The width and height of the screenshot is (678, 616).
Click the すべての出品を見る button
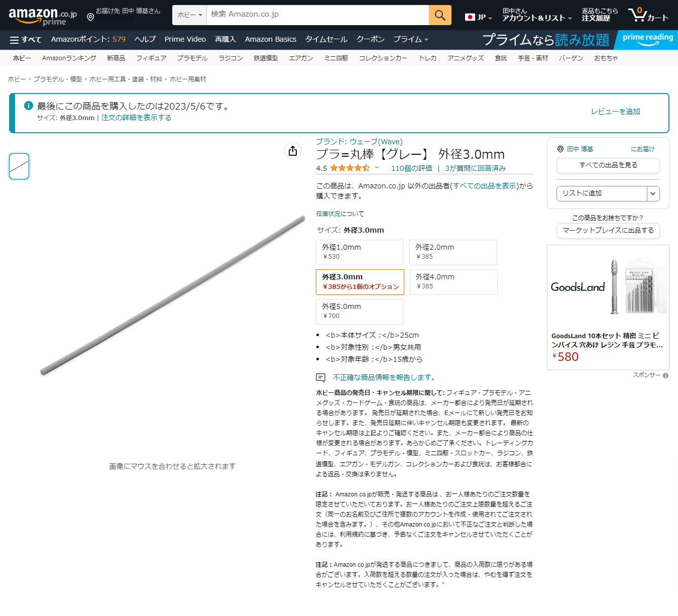pyautogui.click(x=608, y=165)
